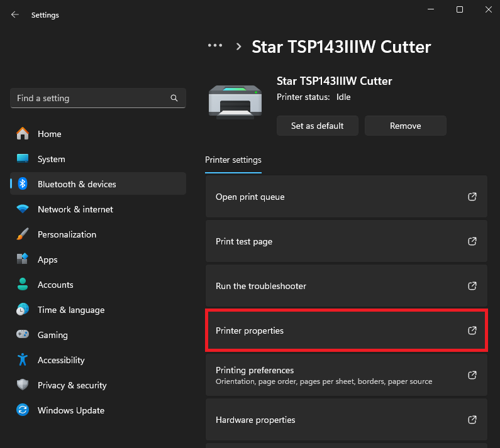Focus the Find a setting search box

(x=98, y=98)
